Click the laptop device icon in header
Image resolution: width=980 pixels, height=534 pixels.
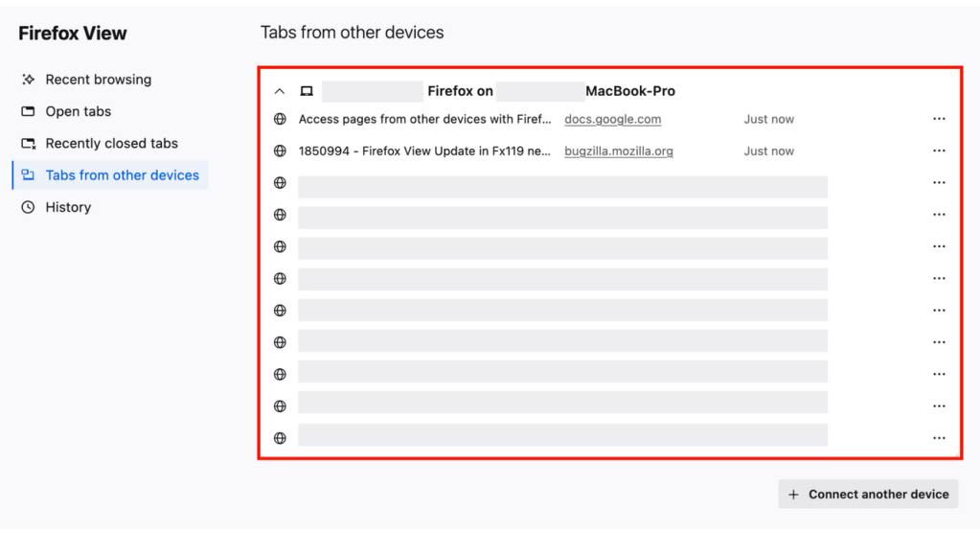307,91
